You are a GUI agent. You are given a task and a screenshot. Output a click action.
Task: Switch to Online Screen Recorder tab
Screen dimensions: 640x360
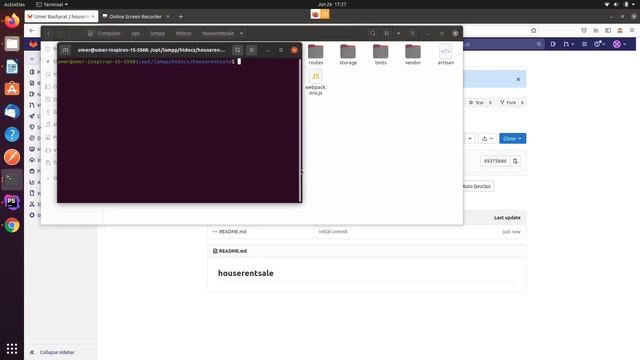(137, 17)
